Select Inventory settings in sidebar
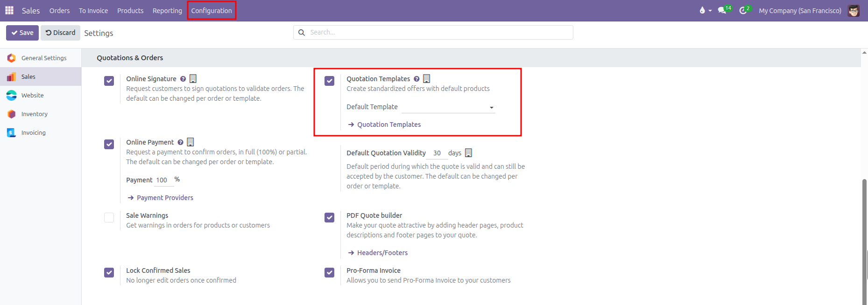This screenshot has width=868, height=305. click(41, 114)
